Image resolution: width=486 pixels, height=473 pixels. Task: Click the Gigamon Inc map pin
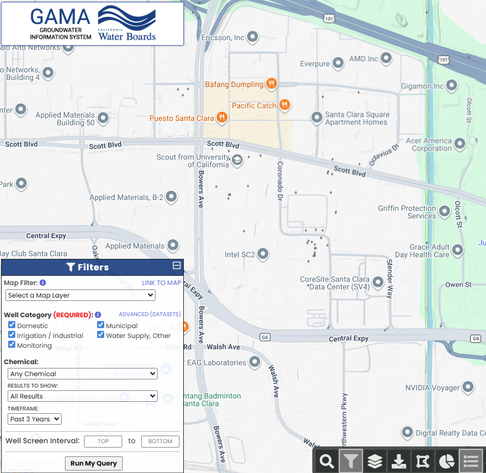click(452, 85)
